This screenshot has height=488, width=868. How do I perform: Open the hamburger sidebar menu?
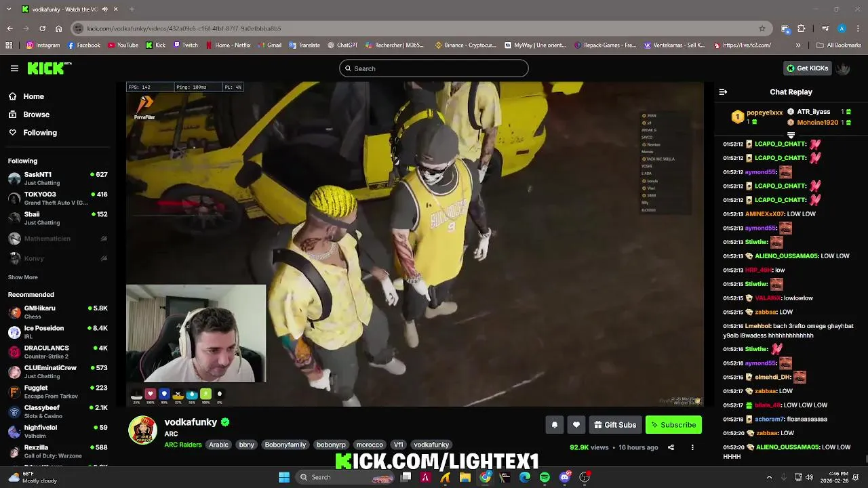tap(14, 68)
